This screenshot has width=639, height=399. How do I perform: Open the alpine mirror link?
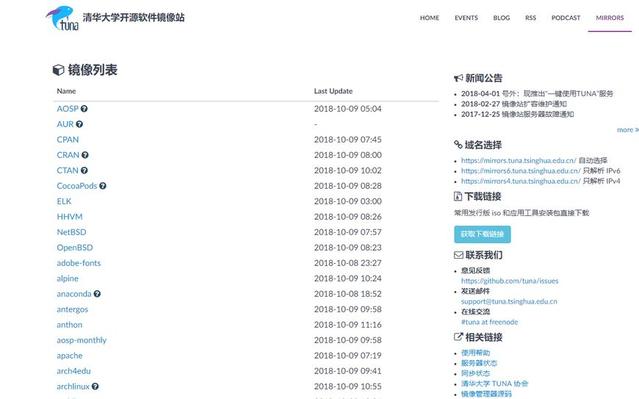coord(68,279)
